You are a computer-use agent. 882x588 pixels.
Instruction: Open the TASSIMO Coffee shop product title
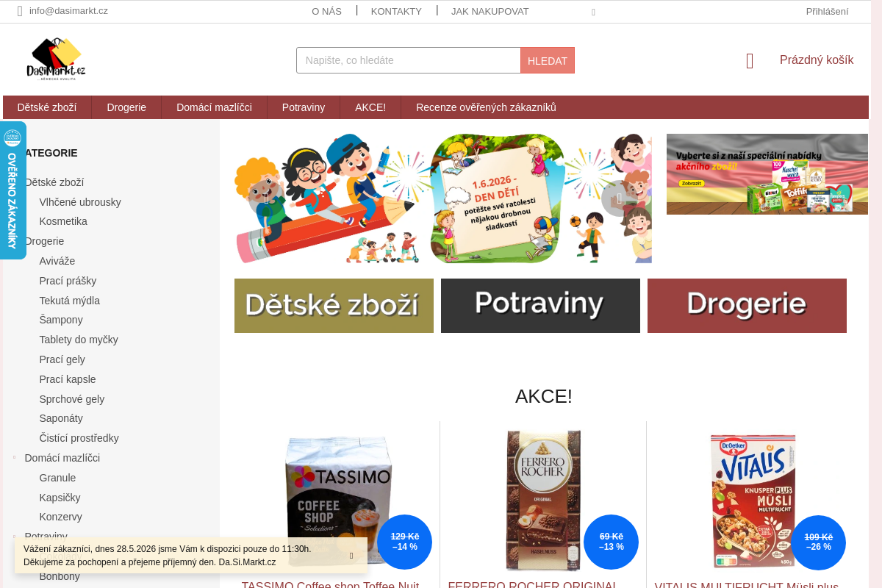(330, 584)
